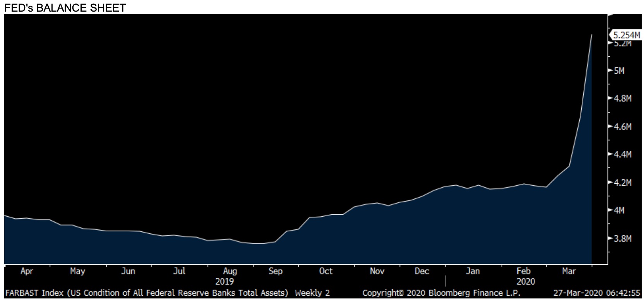The height and width of the screenshot is (300, 644).
Task: Select the Jun month on the timeline
Action: click(128, 271)
